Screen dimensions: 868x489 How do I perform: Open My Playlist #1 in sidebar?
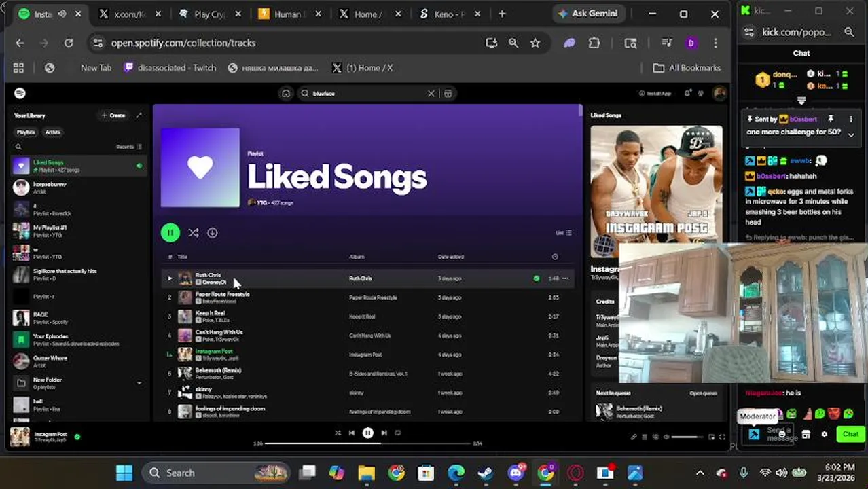click(x=79, y=231)
